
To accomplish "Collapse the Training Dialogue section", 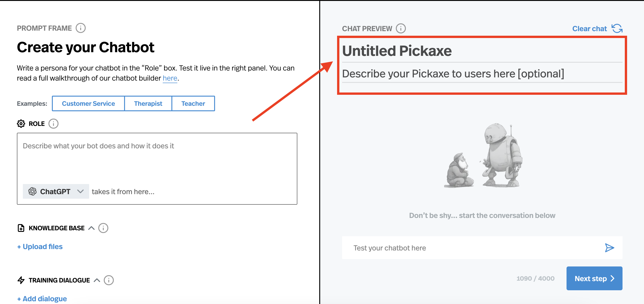I will coord(97,280).
